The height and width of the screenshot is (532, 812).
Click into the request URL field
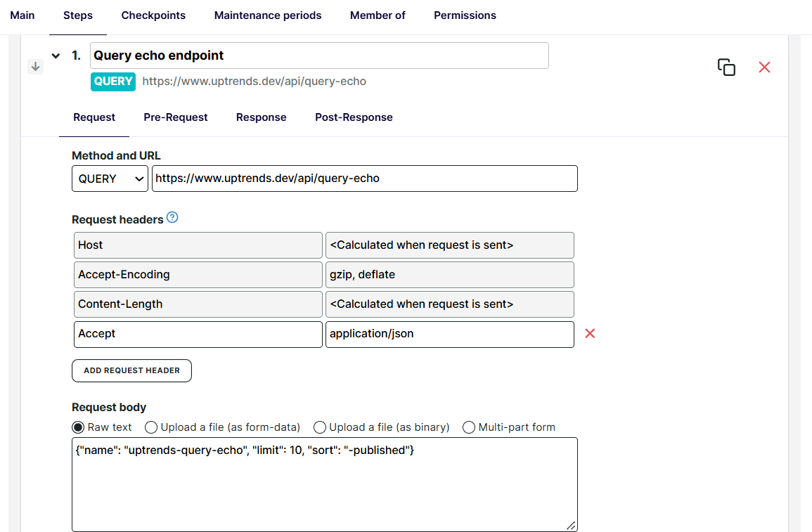[x=365, y=179]
